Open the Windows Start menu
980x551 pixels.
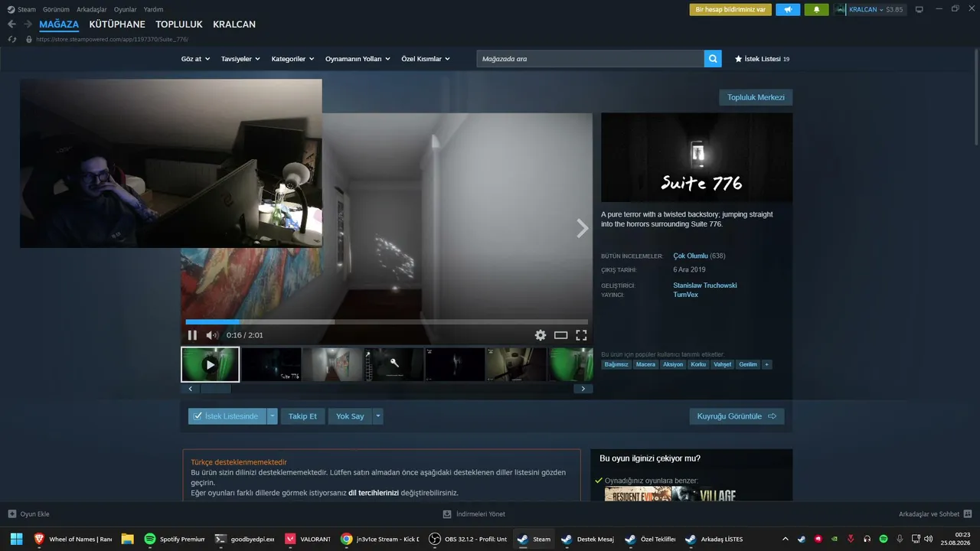(x=15, y=539)
